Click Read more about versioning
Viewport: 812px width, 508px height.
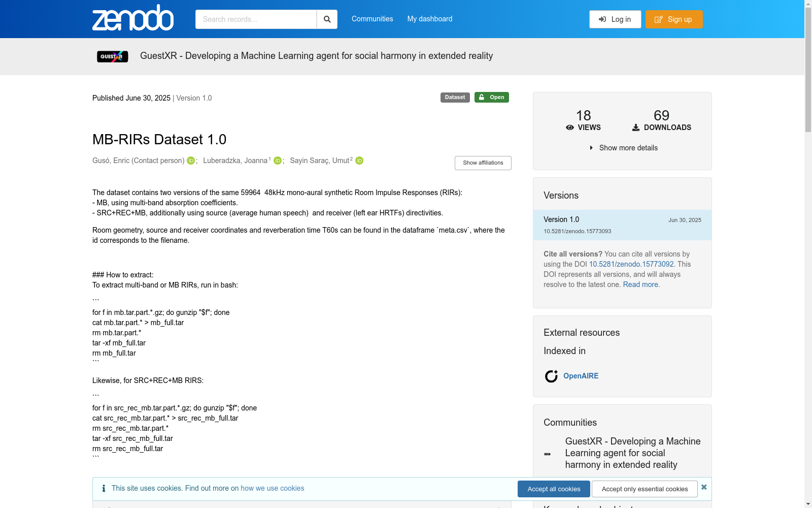tap(640, 284)
